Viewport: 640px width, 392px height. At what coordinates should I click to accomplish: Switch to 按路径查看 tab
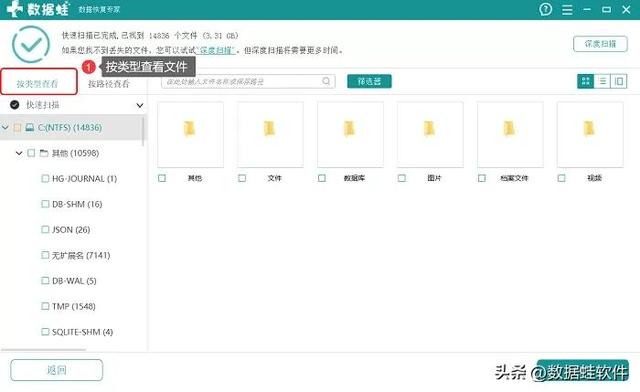[109, 84]
